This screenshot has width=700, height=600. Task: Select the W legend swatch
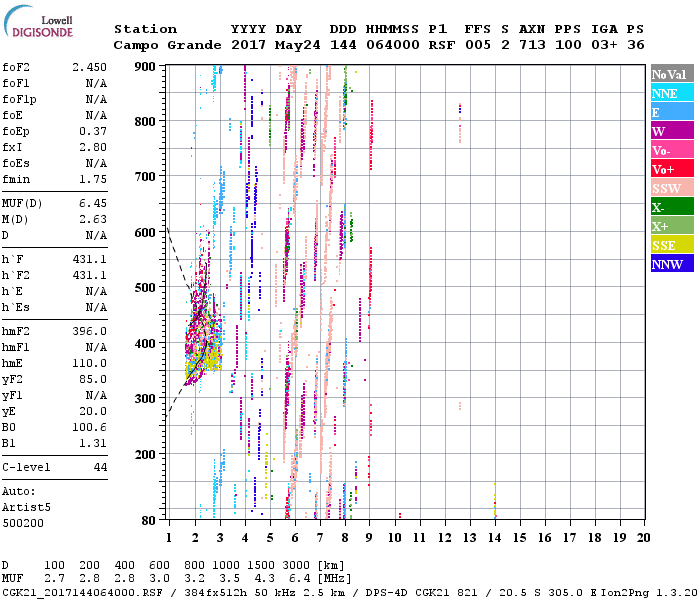pos(672,131)
